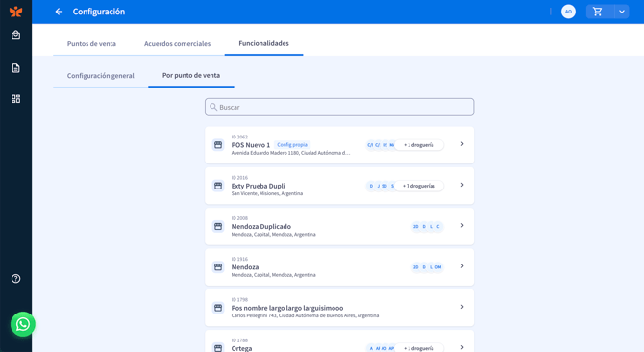
Task: Click 'ID 2016' label
Action: (239, 177)
